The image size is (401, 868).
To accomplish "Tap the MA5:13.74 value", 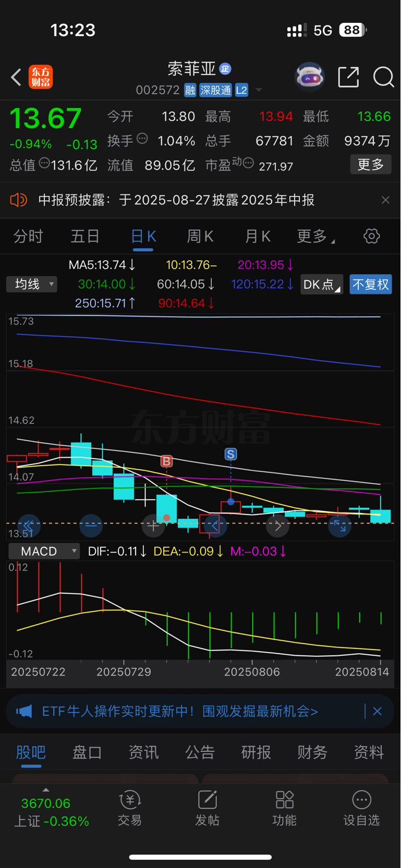I will pyautogui.click(x=102, y=265).
